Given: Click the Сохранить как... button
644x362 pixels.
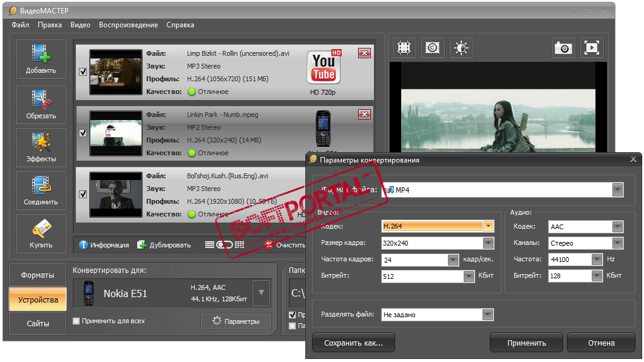Looking at the screenshot, I should [x=353, y=343].
